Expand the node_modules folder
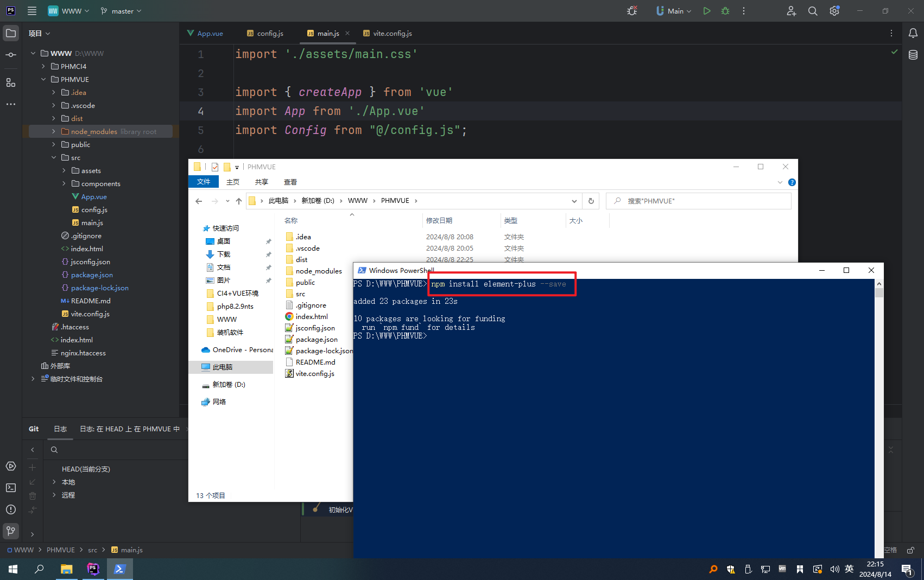Viewport: 924px width, 580px height. coord(53,131)
